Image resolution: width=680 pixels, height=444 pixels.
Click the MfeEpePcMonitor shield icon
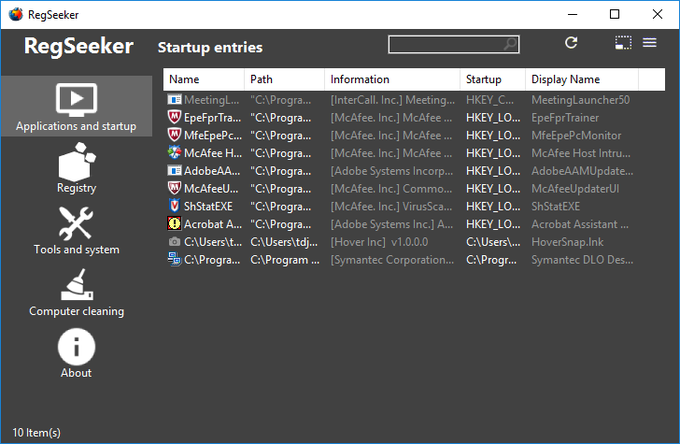174,135
